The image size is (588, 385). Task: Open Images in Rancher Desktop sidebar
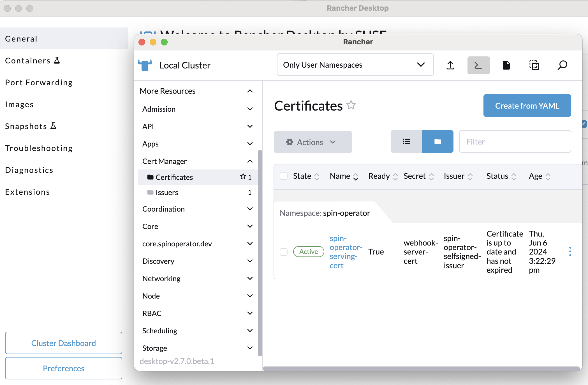(64, 104)
